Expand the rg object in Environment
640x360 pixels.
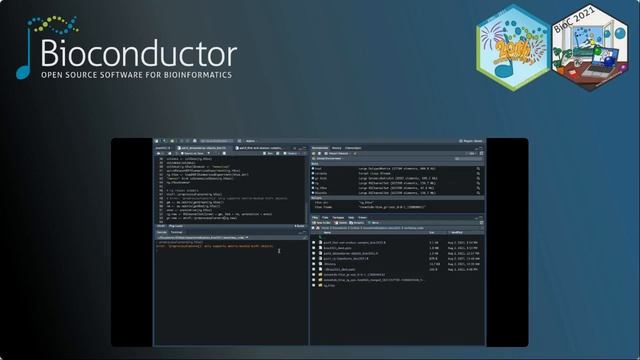click(x=313, y=183)
